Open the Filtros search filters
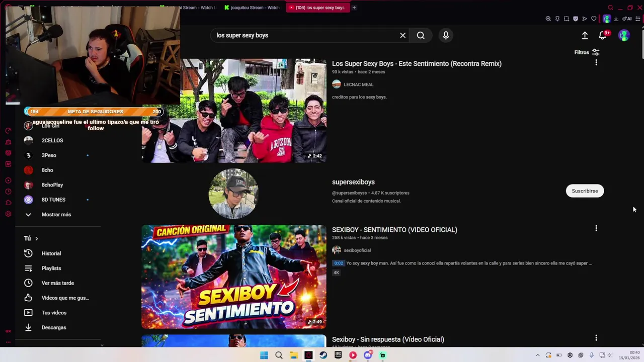 tap(587, 52)
